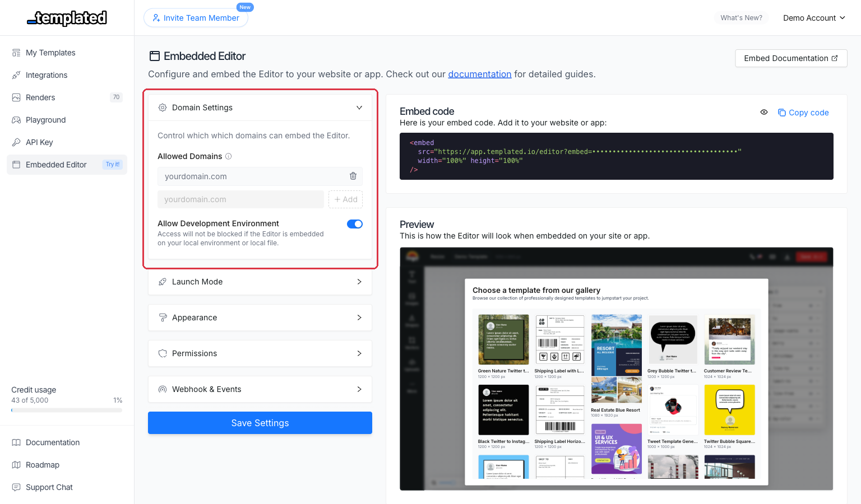This screenshot has height=504, width=861.
Task: Delete the yourdomain.com allowed domain entry
Action: [353, 176]
